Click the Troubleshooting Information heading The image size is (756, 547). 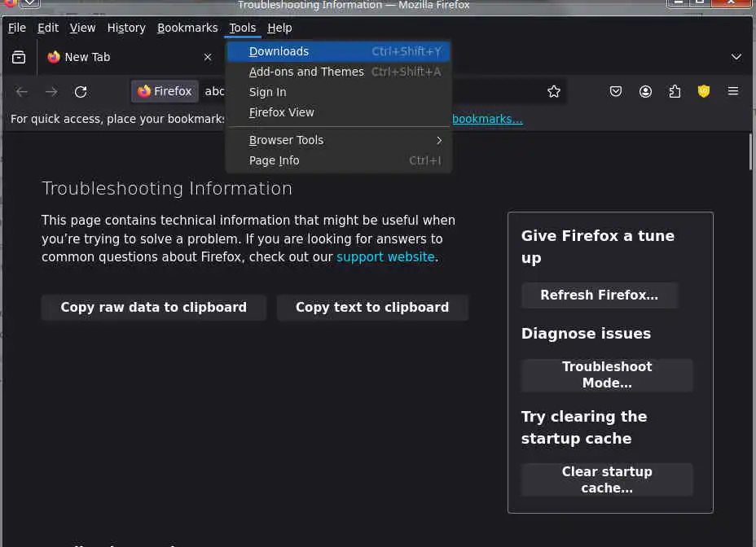(x=167, y=188)
